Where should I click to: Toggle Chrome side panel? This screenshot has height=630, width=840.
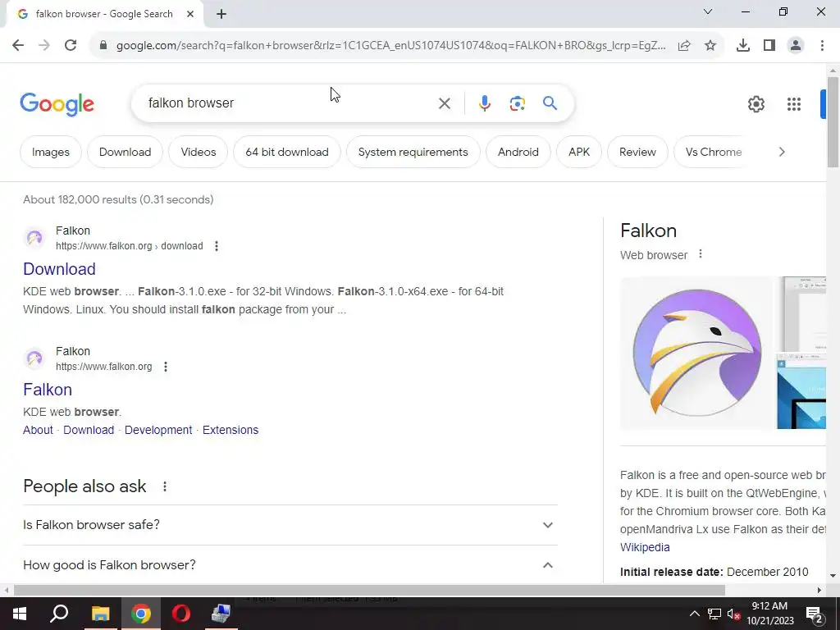click(x=769, y=46)
